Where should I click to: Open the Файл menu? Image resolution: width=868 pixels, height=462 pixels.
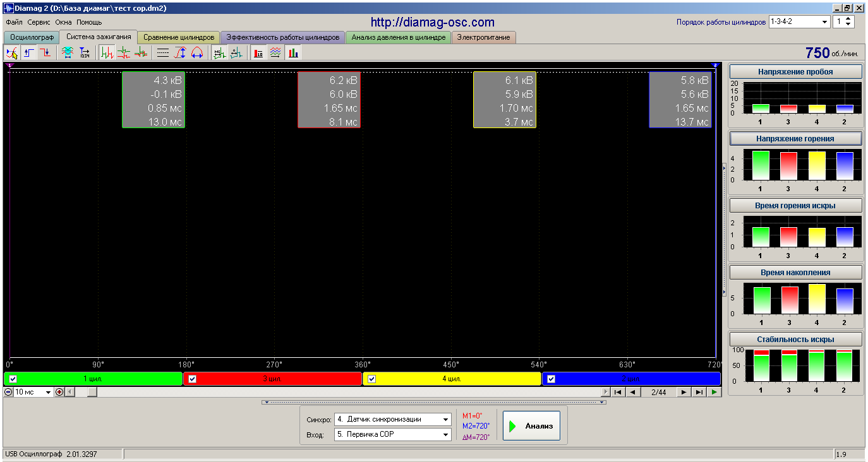click(x=14, y=22)
